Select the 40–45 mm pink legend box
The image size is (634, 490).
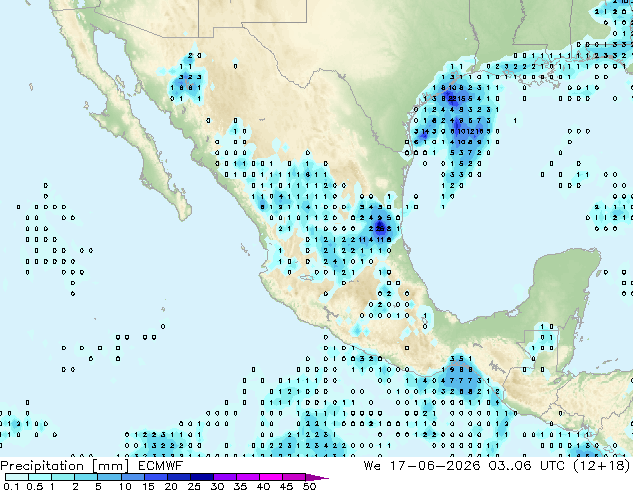tap(271, 477)
